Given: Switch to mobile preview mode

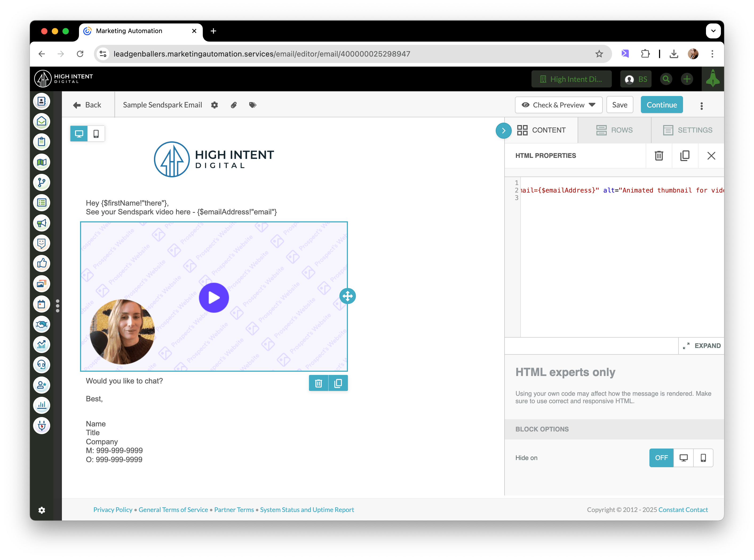Looking at the screenshot, I should 96,134.
